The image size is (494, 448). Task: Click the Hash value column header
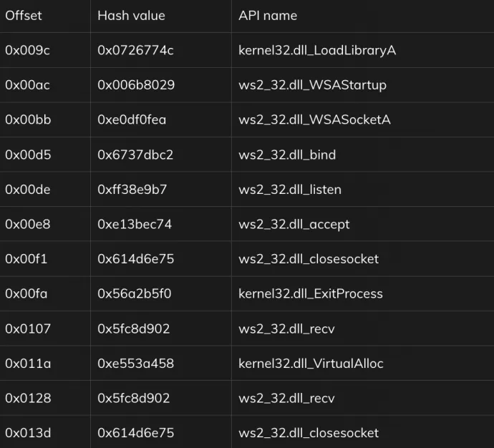131,16
